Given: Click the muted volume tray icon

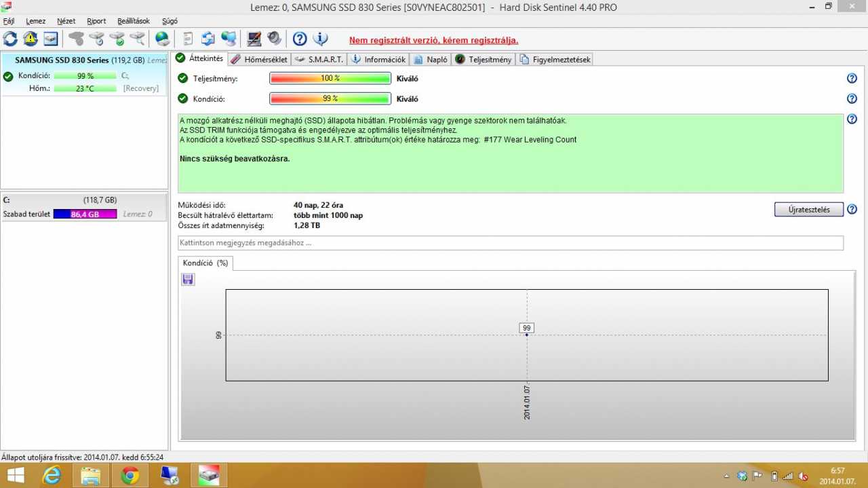Looking at the screenshot, I should (x=804, y=476).
